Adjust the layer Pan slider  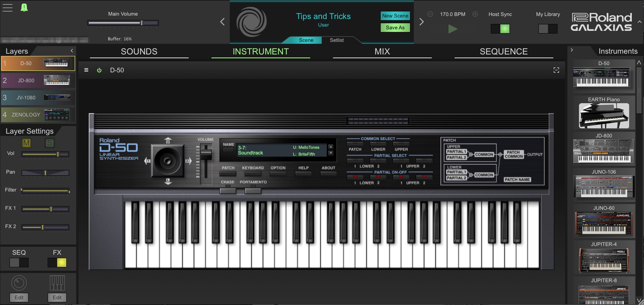(x=45, y=173)
